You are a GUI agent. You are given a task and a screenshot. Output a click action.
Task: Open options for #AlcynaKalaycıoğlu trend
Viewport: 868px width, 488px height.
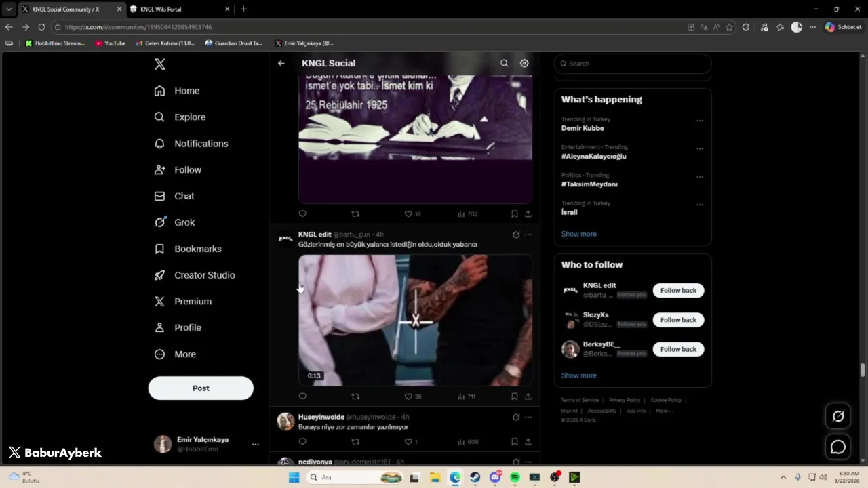tap(700, 149)
